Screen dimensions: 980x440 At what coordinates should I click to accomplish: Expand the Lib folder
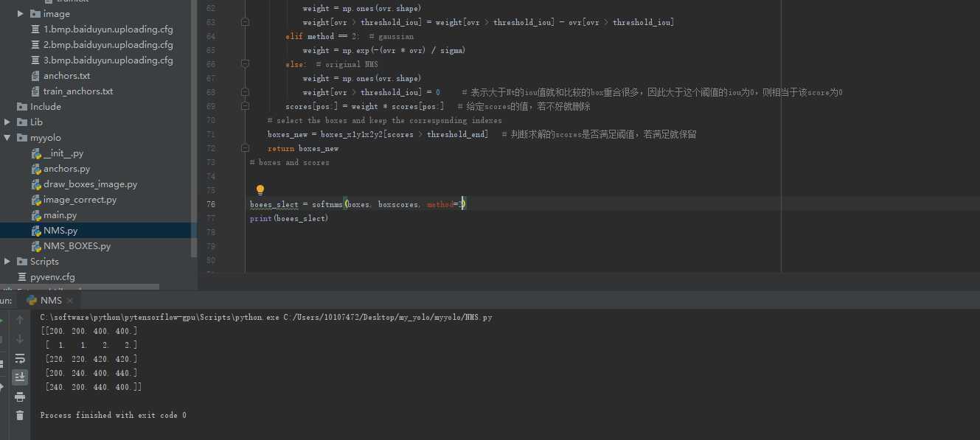pos(7,122)
